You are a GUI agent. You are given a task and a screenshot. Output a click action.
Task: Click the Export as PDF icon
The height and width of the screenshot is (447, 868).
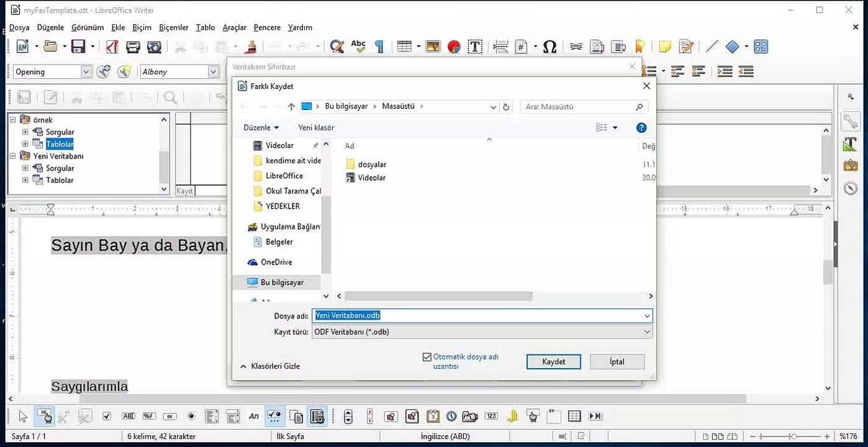[112, 47]
